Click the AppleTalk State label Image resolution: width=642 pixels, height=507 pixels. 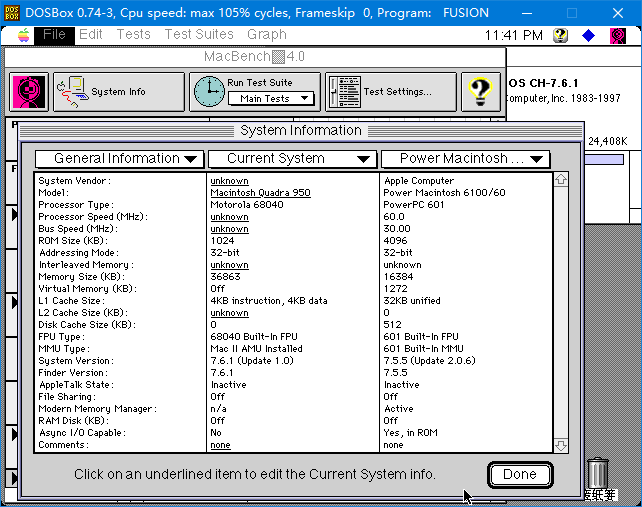click(x=76, y=385)
